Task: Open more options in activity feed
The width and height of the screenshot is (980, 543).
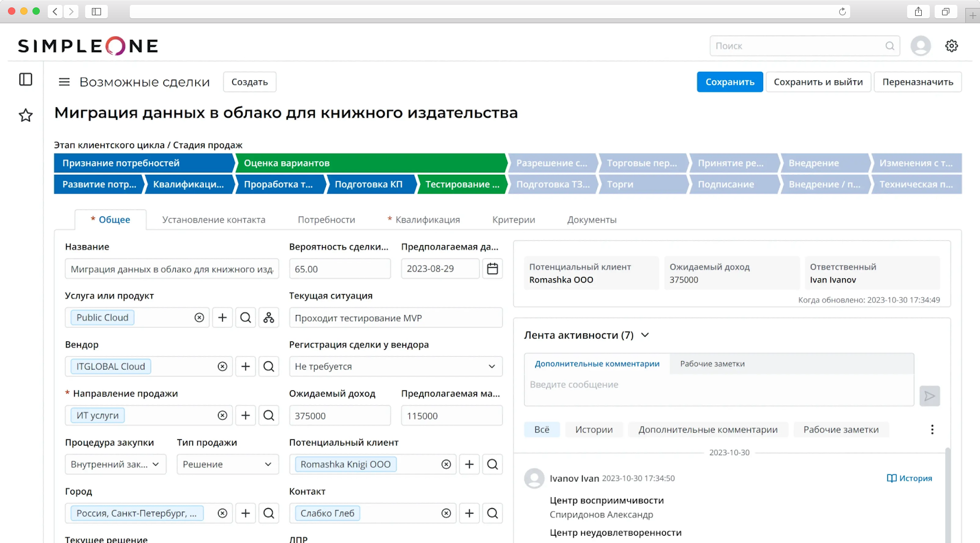Action: (932, 430)
